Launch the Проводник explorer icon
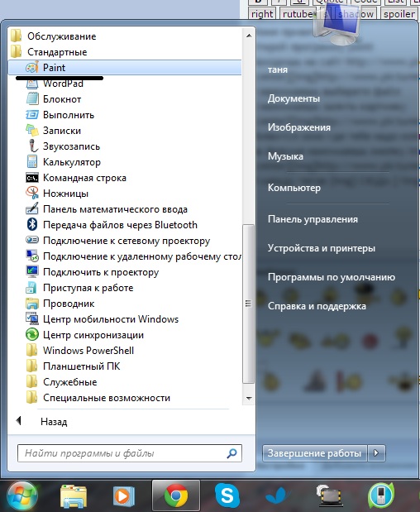The height and width of the screenshot is (512, 420). (32, 304)
